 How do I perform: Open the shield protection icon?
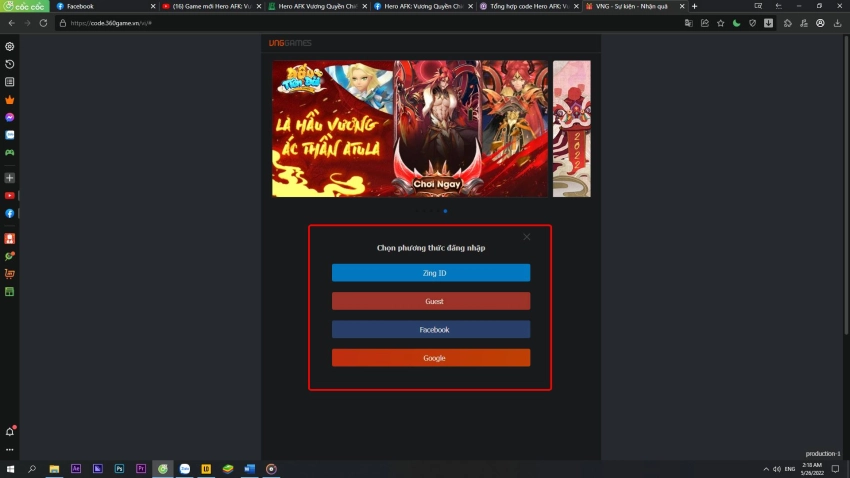[752, 23]
